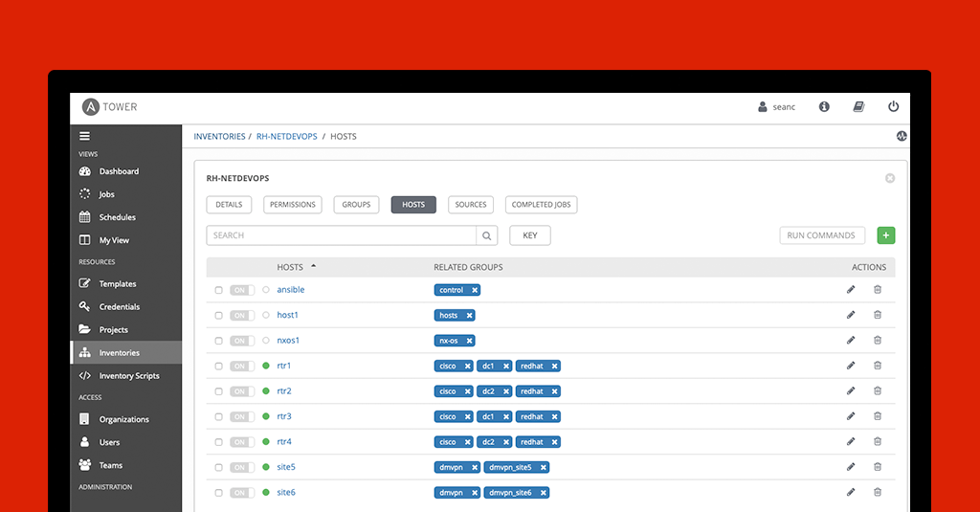Click the info about icon
Viewport: 980px width, 512px height.
point(824,107)
